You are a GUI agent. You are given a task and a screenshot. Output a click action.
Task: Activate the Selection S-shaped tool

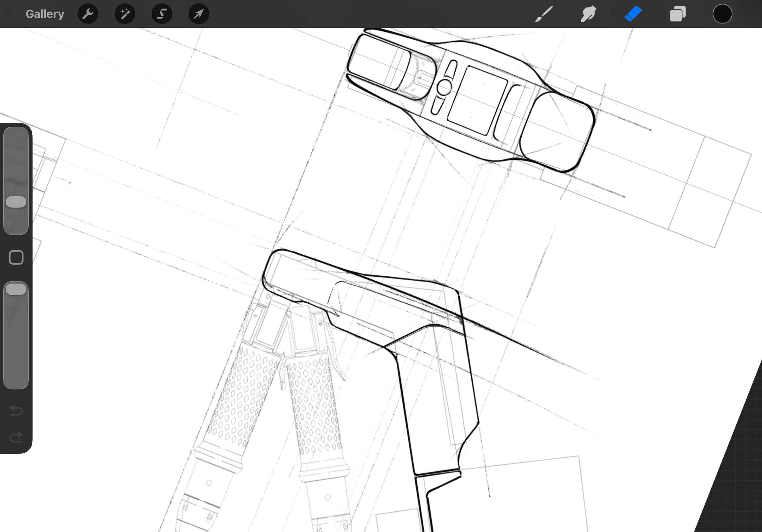tap(162, 14)
